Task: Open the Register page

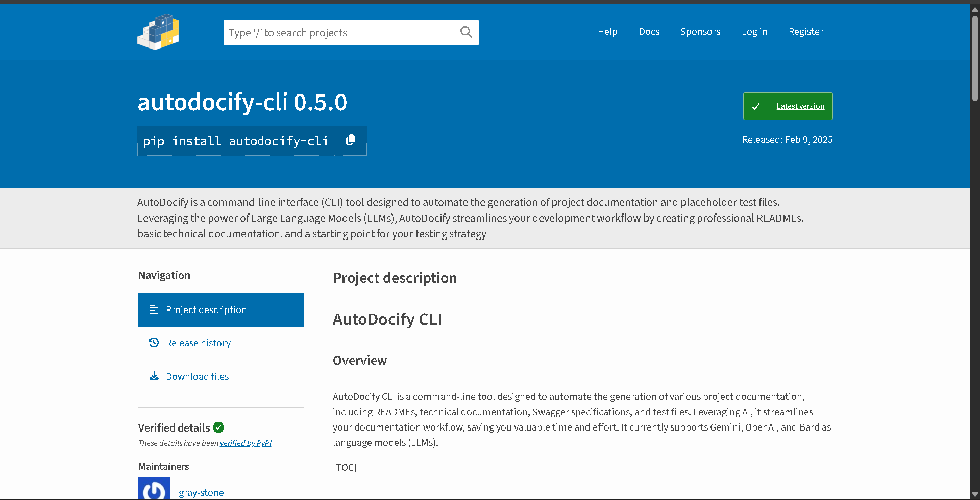Action: click(806, 32)
